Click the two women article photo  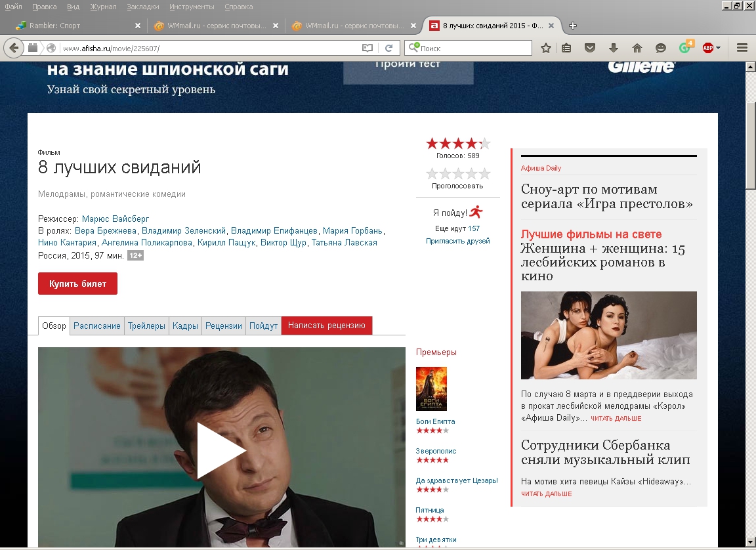pyautogui.click(x=608, y=335)
